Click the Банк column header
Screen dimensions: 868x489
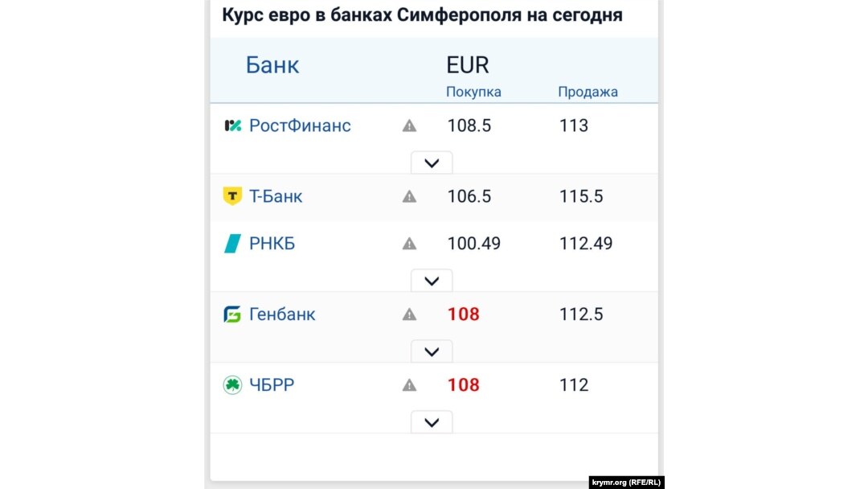(x=272, y=65)
